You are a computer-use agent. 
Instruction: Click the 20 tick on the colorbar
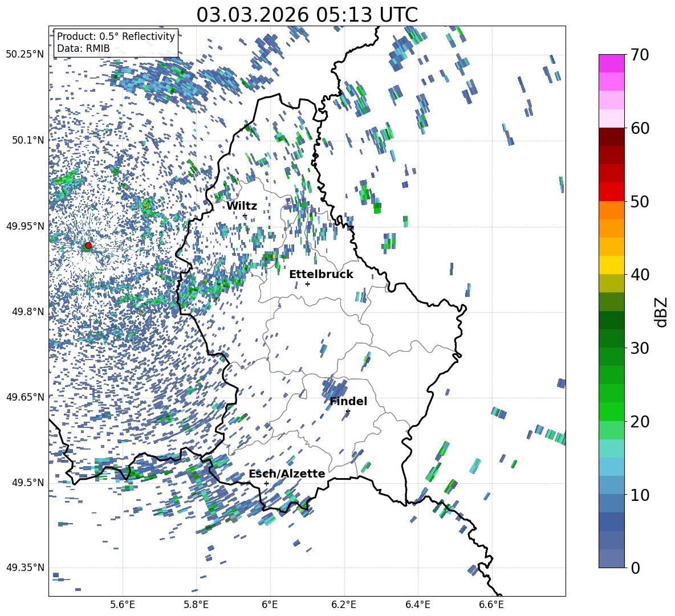(640, 421)
